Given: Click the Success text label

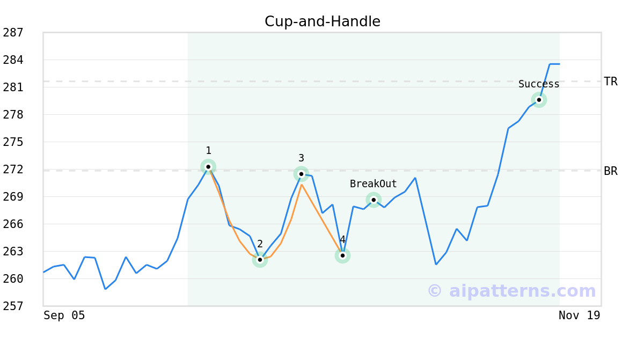Looking at the screenshot, I should pyautogui.click(x=539, y=84).
